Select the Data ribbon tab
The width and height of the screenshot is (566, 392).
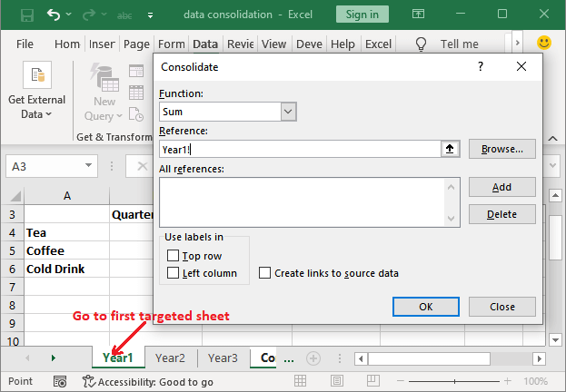tap(205, 44)
